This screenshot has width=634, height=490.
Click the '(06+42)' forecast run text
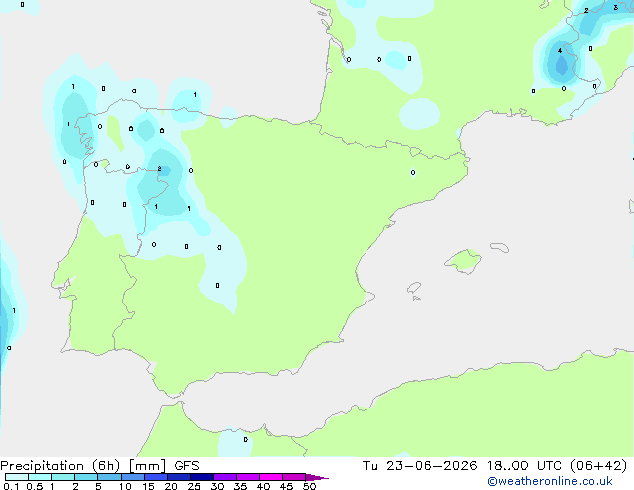[598, 466]
